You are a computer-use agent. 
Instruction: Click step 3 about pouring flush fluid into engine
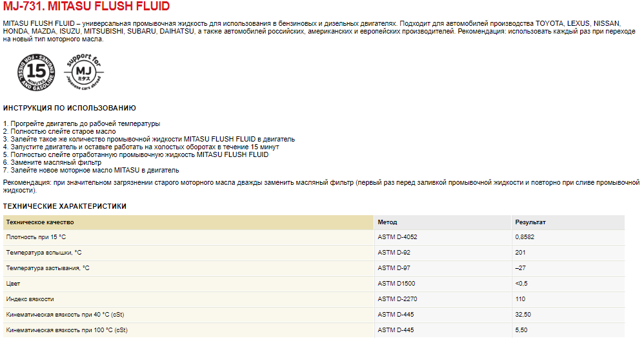click(x=148, y=140)
